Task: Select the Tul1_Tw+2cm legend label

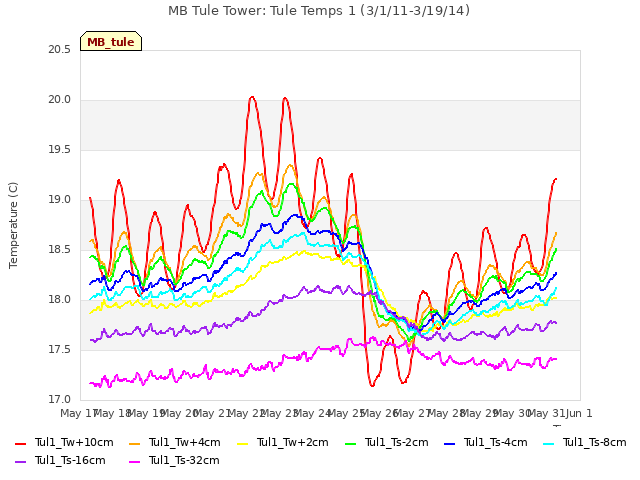Action: point(293,442)
